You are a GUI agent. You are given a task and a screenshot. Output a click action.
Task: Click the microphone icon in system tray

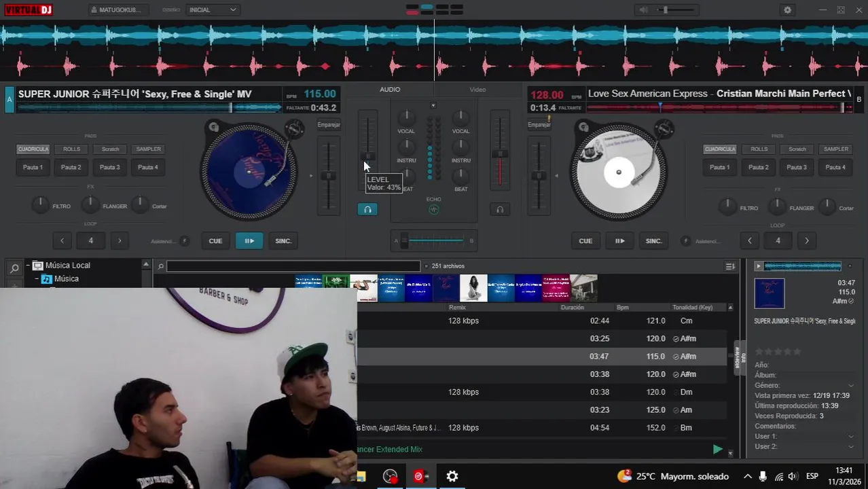pos(763,476)
